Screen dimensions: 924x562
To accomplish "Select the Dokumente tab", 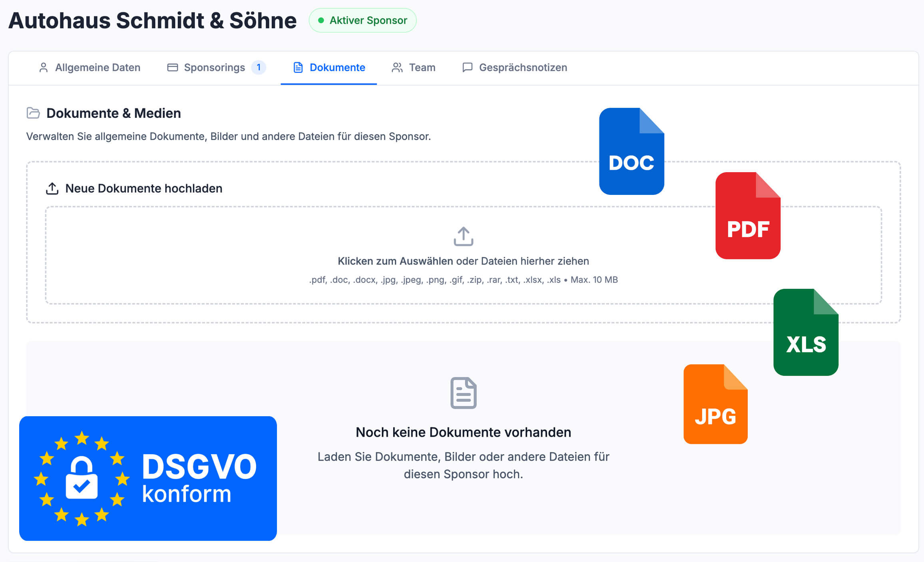I will [329, 68].
